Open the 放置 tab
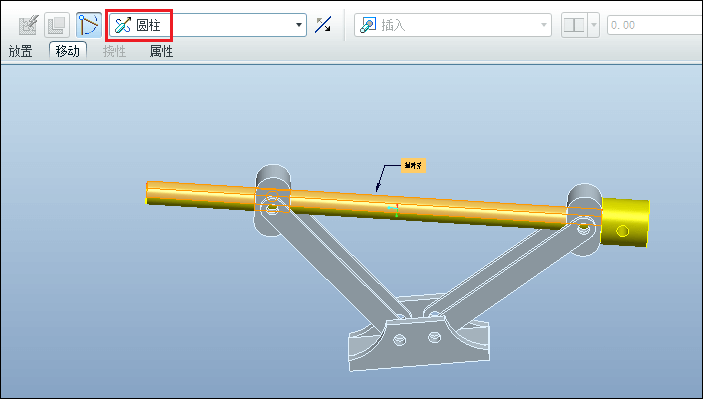Screen dimensions: 703x399 (21, 52)
